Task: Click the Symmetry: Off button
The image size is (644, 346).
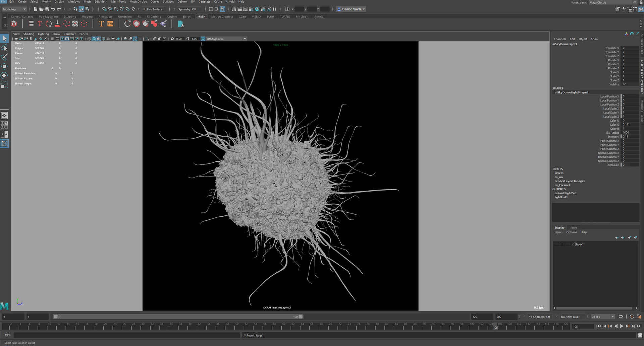Action: (187, 9)
